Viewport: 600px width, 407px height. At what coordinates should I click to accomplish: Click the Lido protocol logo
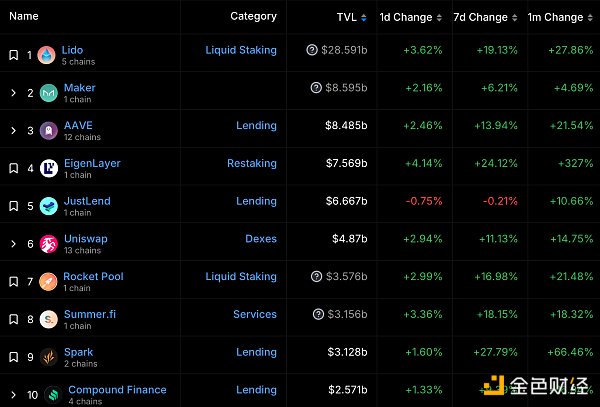(x=46, y=55)
